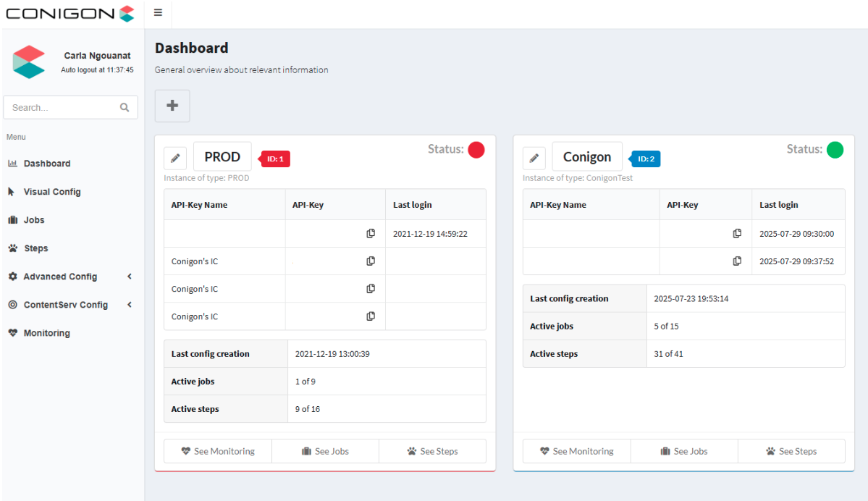This screenshot has width=868, height=501.
Task: Click Instance of type: PROD text
Action: tap(206, 177)
